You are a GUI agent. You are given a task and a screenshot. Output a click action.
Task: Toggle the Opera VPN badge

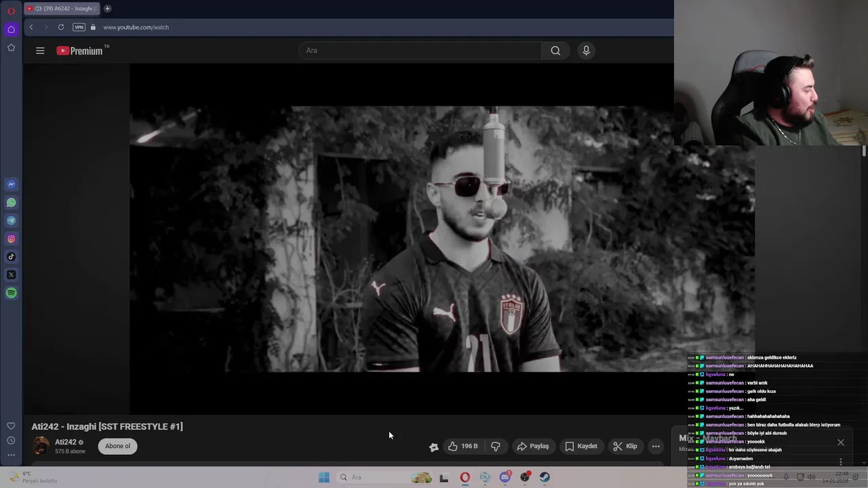(x=79, y=27)
